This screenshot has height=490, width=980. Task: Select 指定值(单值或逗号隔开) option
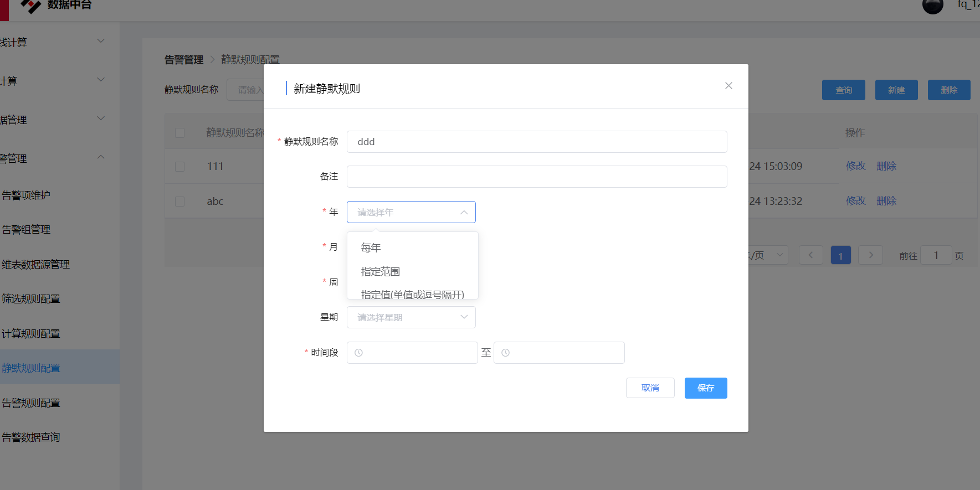[412, 293]
